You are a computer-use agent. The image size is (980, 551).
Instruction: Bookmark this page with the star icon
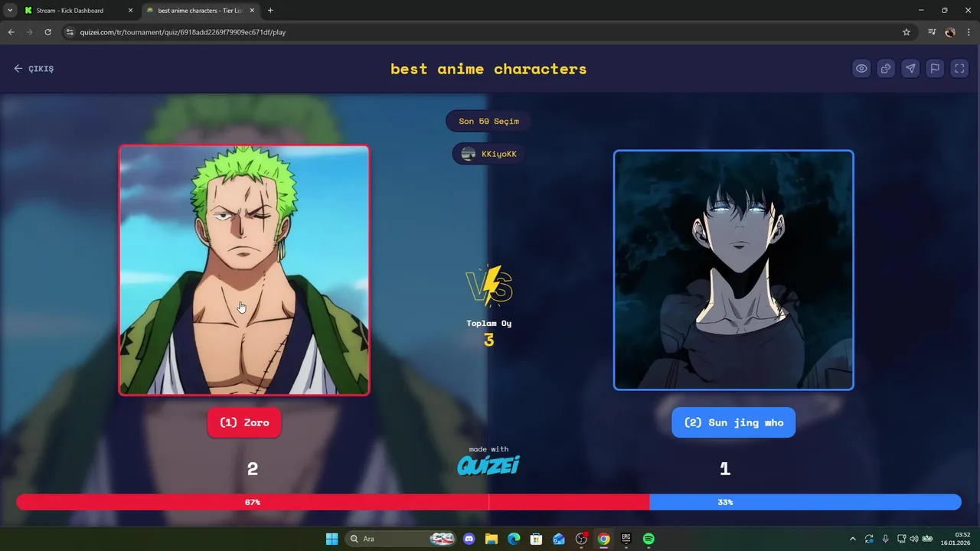(906, 32)
